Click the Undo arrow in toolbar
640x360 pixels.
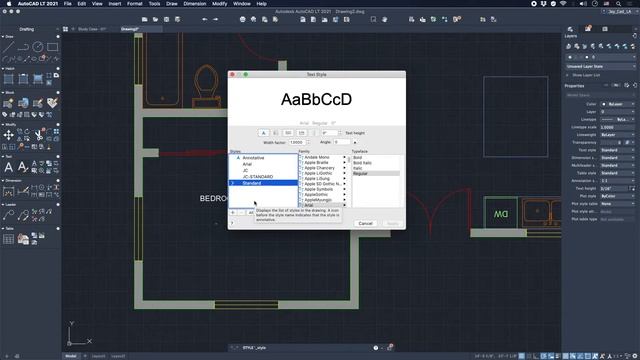204,19
